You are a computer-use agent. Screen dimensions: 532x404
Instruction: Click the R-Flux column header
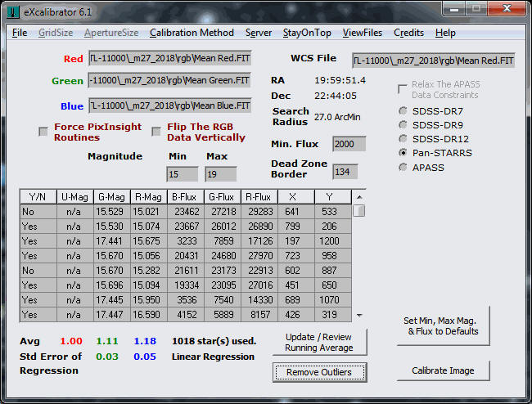(259, 197)
